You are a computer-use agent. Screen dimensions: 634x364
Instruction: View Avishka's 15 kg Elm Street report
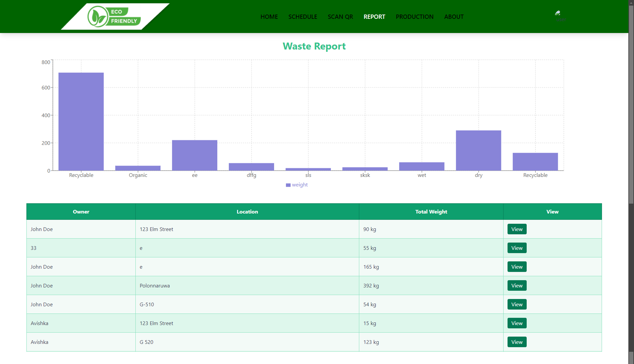click(516, 323)
